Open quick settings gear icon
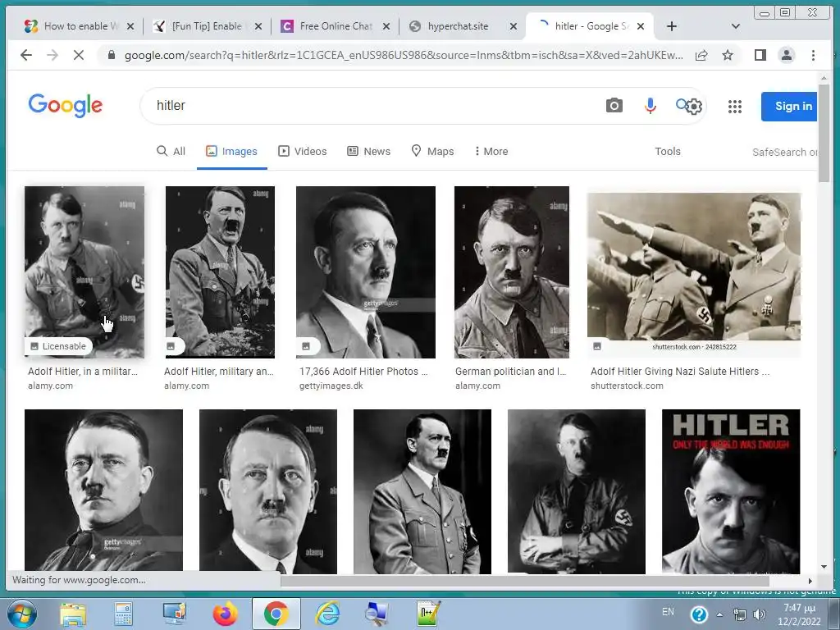This screenshot has height=630, width=840. tap(694, 107)
